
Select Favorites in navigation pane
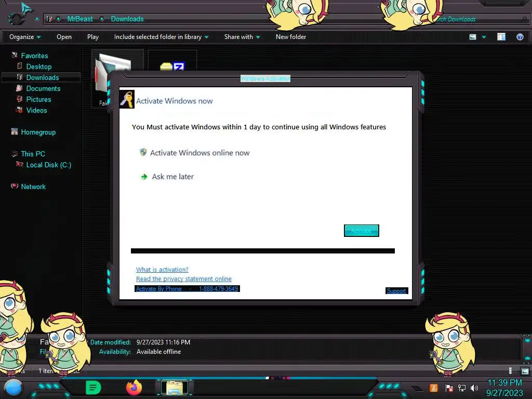click(34, 56)
